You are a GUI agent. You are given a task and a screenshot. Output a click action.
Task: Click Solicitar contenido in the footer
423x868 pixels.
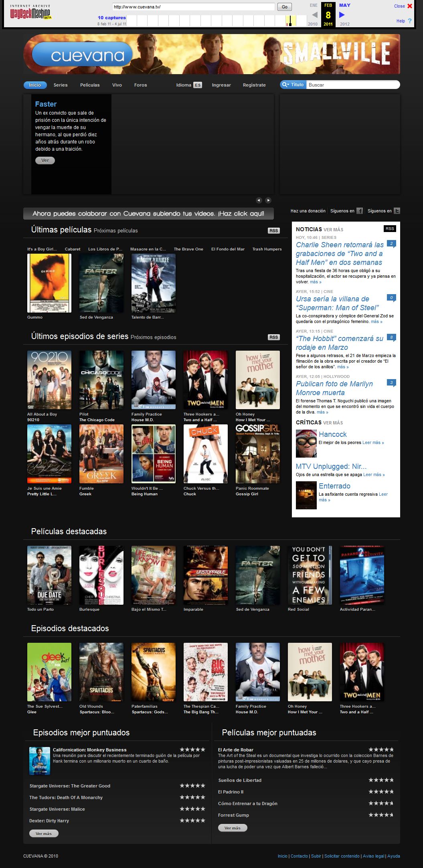[x=342, y=856]
